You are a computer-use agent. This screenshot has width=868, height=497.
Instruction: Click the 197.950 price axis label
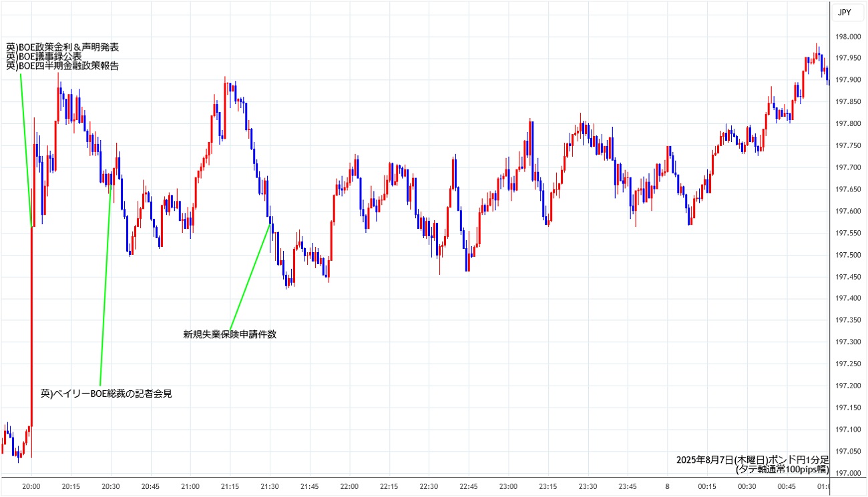click(847, 58)
